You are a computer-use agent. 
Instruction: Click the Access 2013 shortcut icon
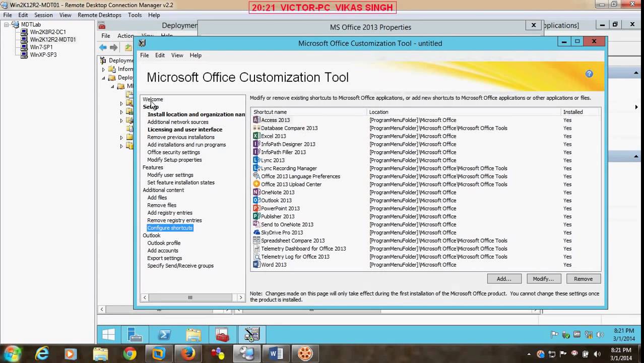point(256,120)
